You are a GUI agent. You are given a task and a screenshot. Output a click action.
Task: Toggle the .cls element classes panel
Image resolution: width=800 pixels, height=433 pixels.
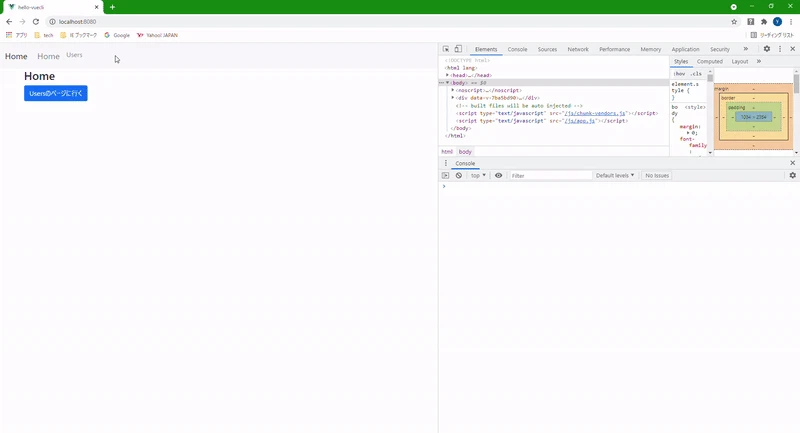696,74
